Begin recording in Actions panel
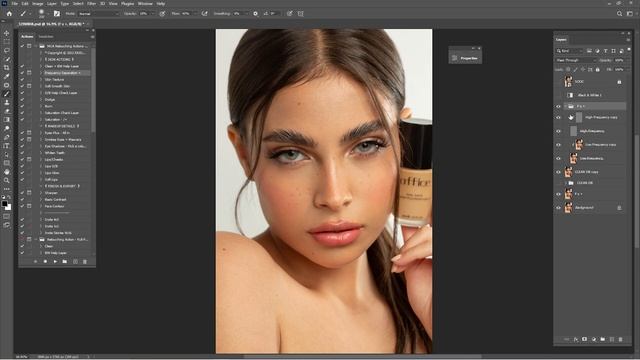 [x=45, y=262]
